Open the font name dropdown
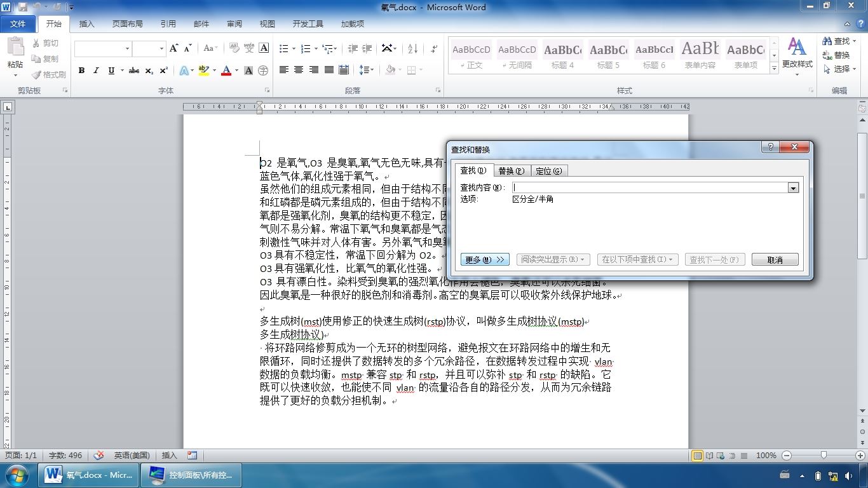 click(x=127, y=48)
